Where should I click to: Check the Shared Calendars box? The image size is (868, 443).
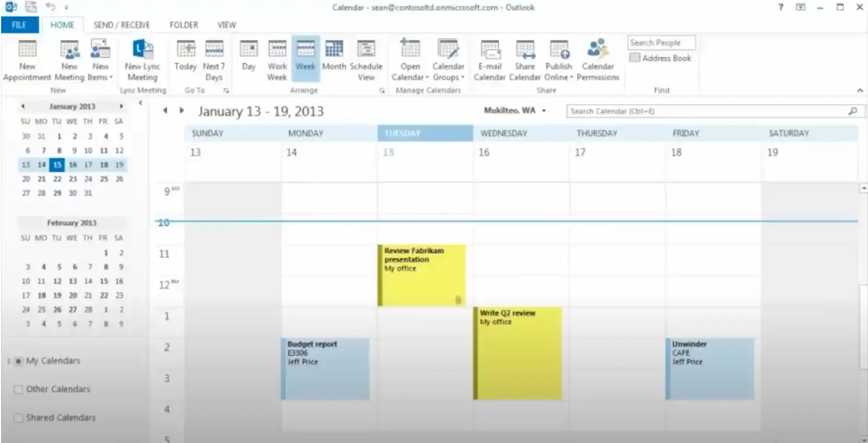(x=18, y=418)
